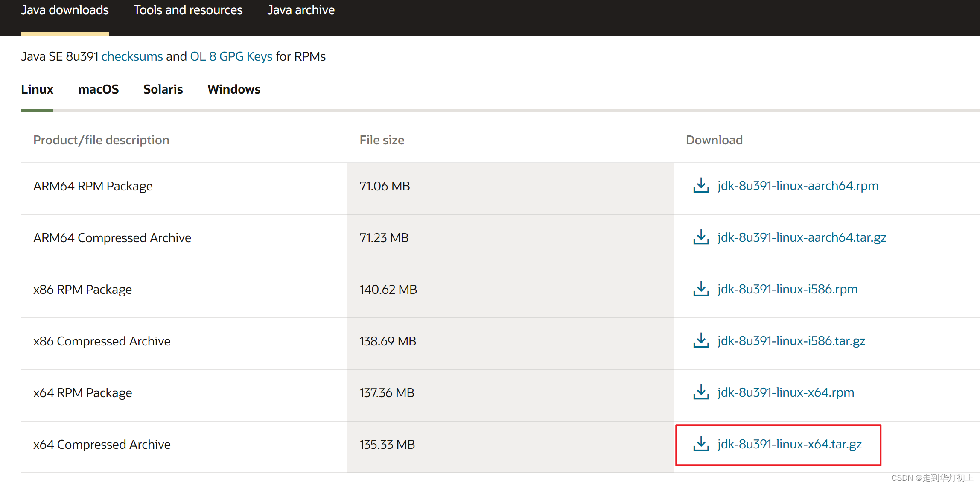Open the OL 8 GPG Keys link

click(231, 56)
